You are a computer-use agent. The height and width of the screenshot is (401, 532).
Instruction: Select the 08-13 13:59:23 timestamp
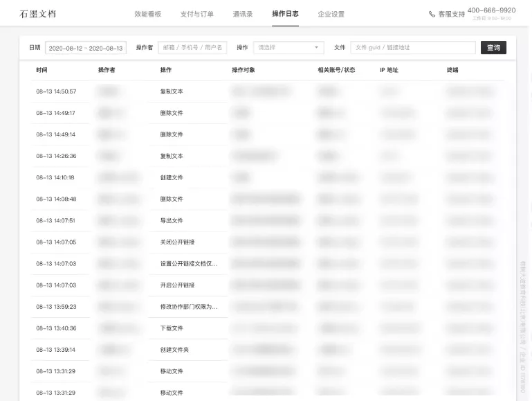(x=56, y=307)
